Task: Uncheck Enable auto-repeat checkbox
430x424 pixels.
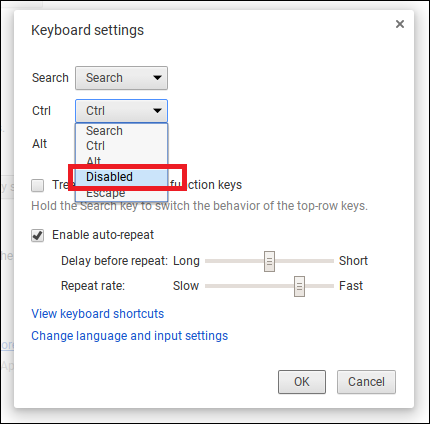Action: [x=37, y=235]
